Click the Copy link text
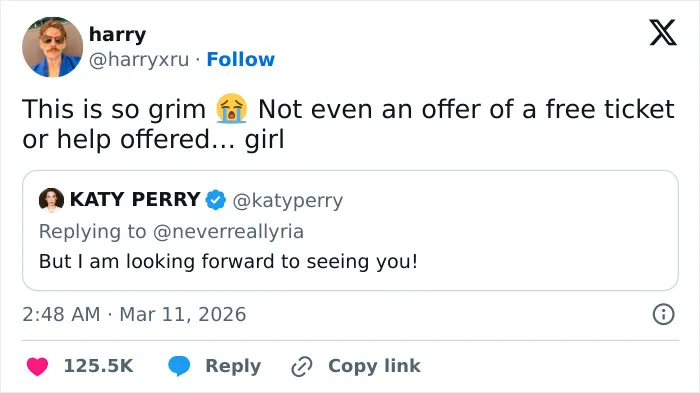700x393 pixels. [x=374, y=366]
